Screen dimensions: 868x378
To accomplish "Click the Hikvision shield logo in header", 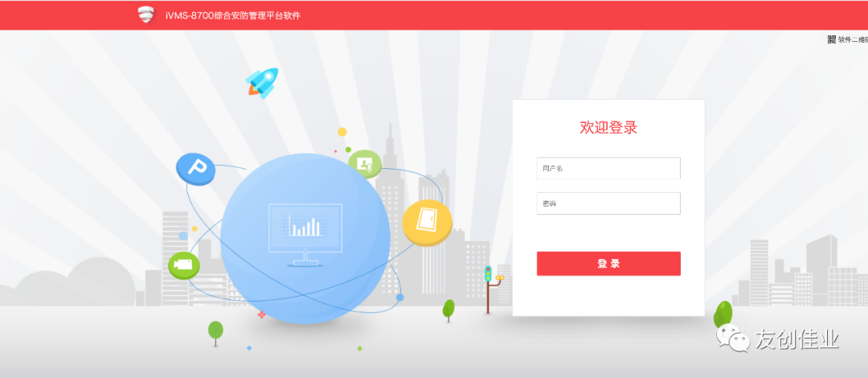I will click(146, 15).
